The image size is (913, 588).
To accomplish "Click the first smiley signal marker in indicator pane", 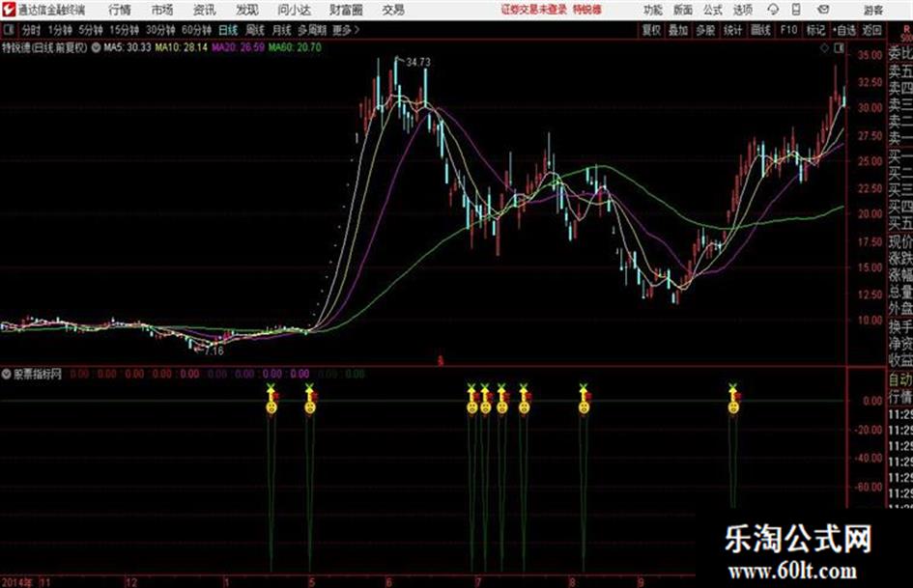I will (271, 406).
